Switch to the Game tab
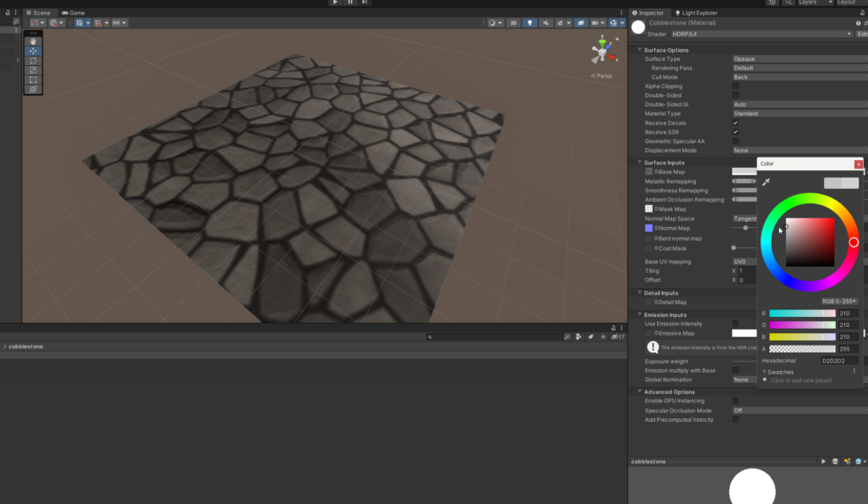The width and height of the screenshot is (868, 504). click(73, 13)
